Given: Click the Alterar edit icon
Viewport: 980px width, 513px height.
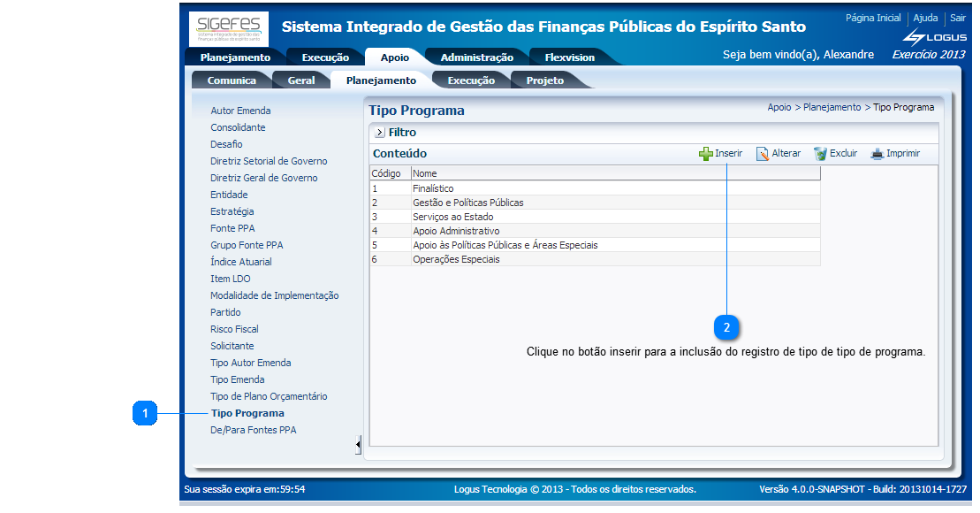Looking at the screenshot, I should [763, 154].
